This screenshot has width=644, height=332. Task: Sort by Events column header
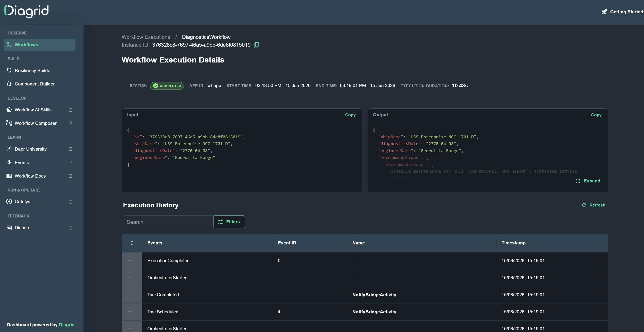point(155,243)
